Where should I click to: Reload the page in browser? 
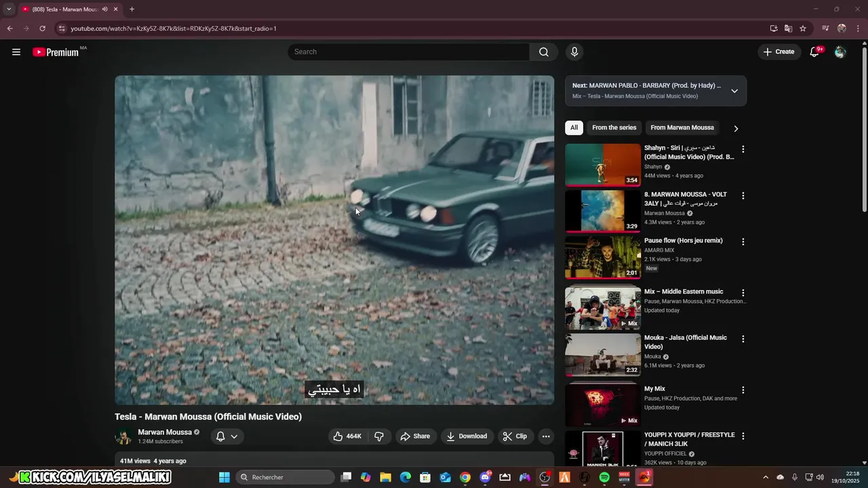pyautogui.click(x=42, y=28)
